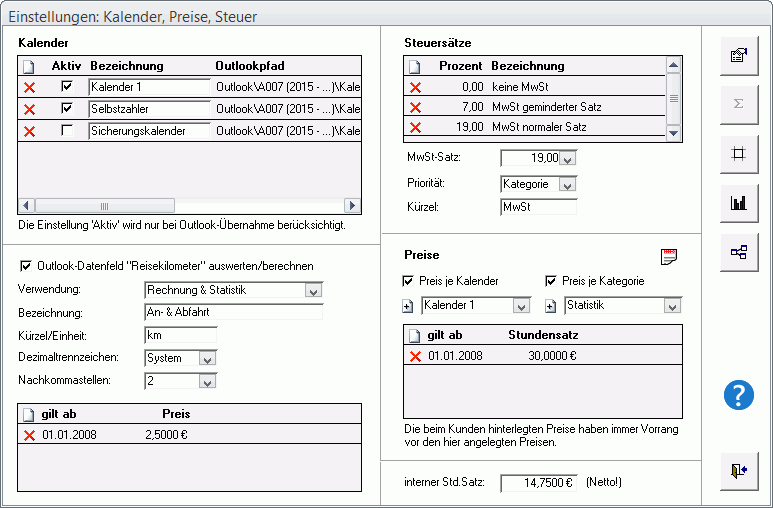Screen dimensions: 773x508
Task: Open the Priorität Kategorie dropdown
Action: tap(567, 185)
